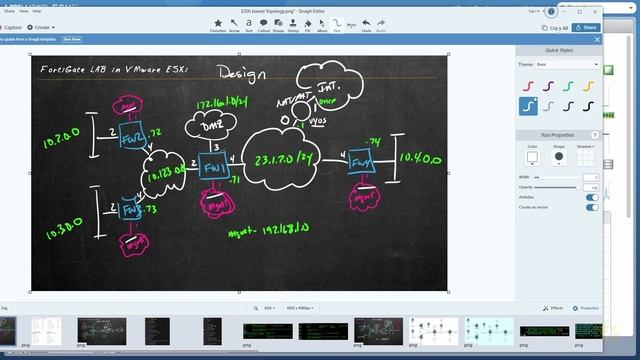Dismiss the blue template guide banner

click(597, 40)
